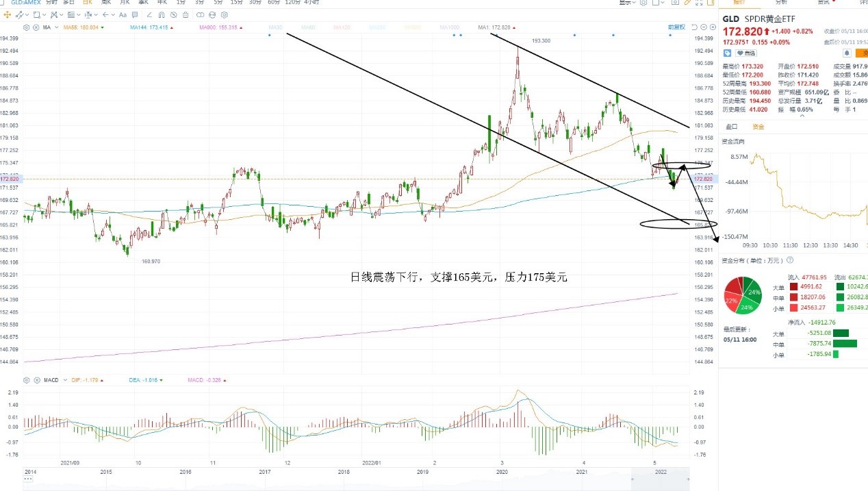
Task: Open the 前复权 adjustment dropdown
Action: (x=676, y=27)
